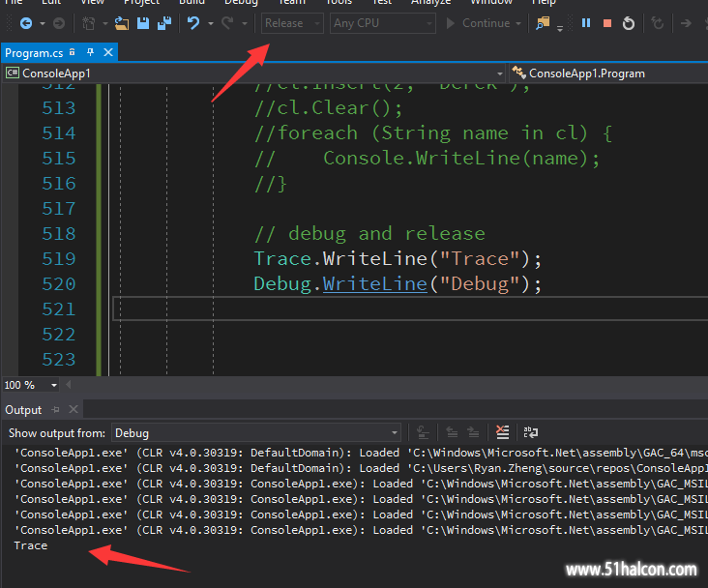Open the Show output from Debug dropdown

pos(256,433)
